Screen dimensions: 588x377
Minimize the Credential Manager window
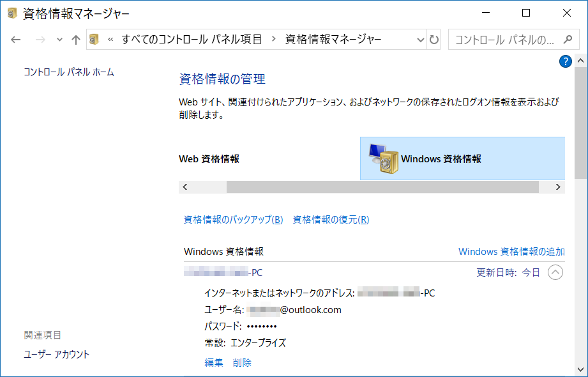(x=486, y=13)
